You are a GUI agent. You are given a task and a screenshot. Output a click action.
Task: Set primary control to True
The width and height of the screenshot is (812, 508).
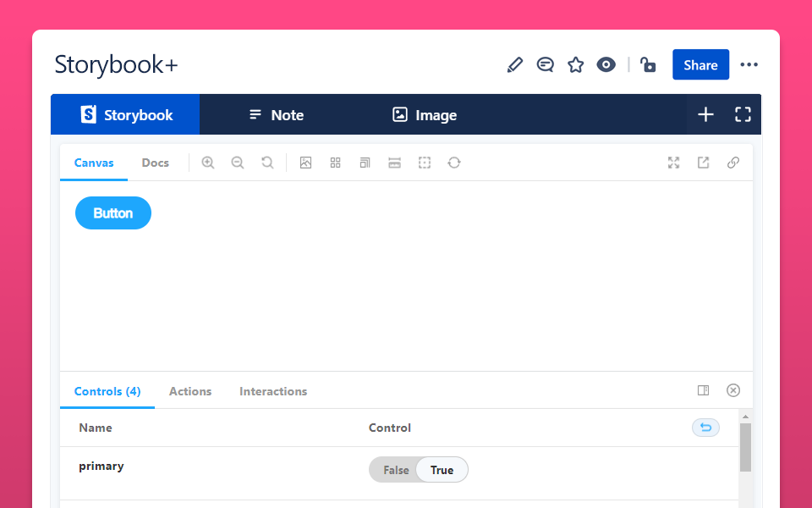pos(442,470)
